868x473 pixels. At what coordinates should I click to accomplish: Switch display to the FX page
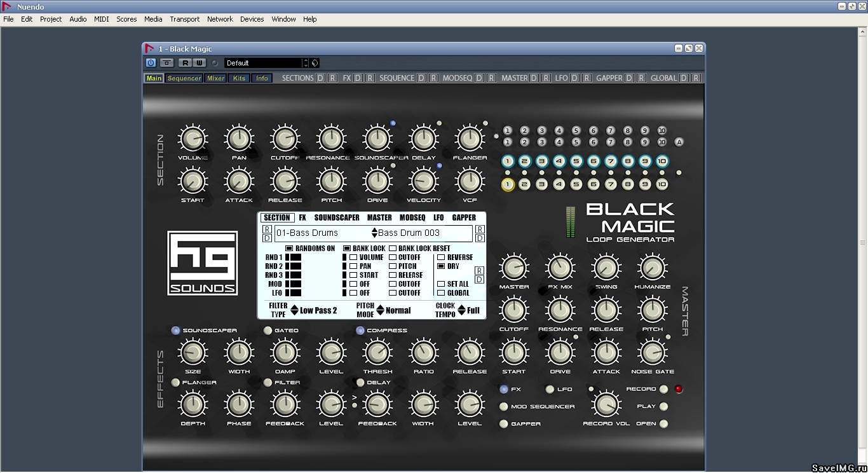point(302,217)
